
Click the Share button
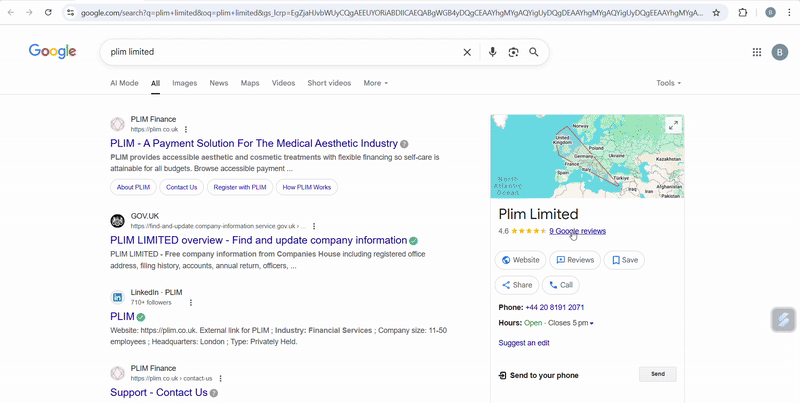(517, 285)
